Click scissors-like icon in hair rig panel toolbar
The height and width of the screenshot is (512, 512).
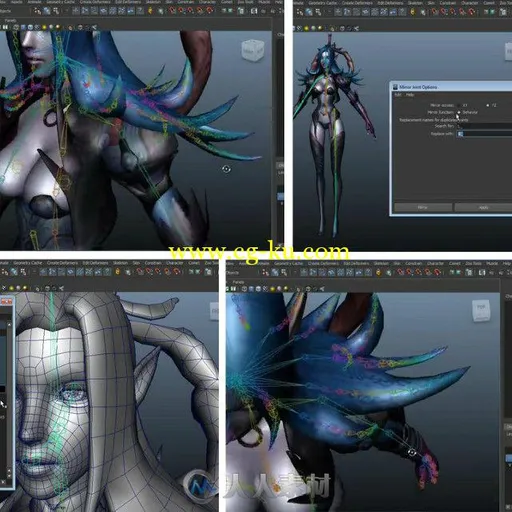click(322, 289)
